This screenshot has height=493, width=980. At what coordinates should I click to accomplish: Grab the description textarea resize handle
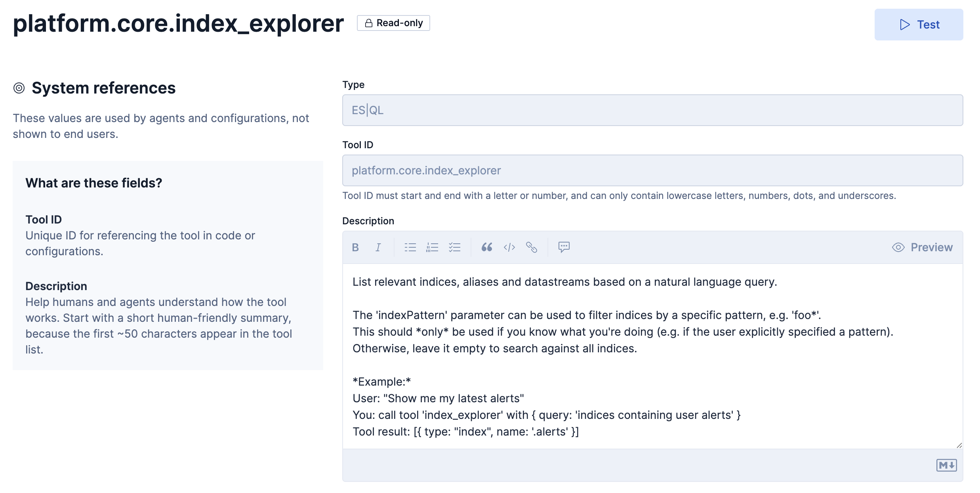(x=959, y=445)
